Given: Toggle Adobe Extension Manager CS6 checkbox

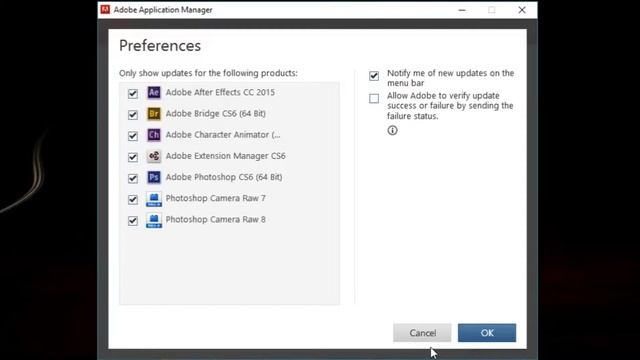Looking at the screenshot, I should coord(133,157).
